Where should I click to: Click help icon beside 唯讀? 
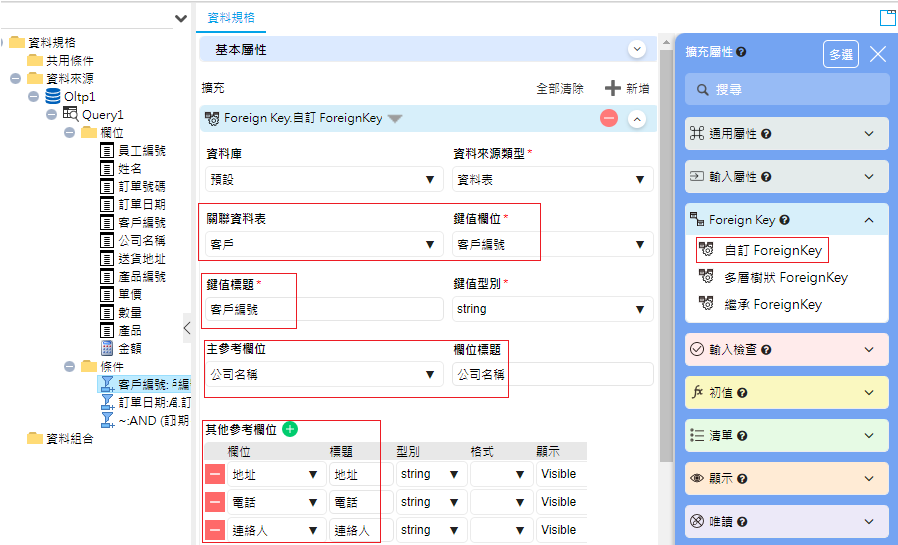[742, 522]
